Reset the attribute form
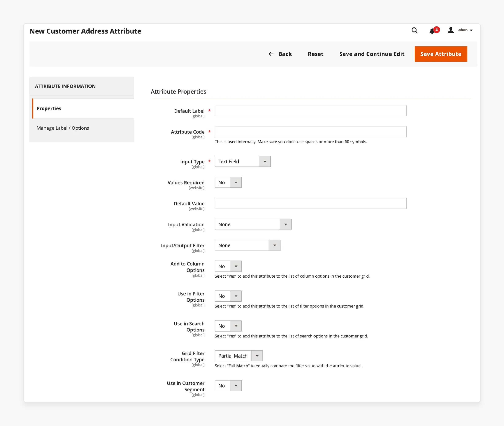504x426 pixels. point(315,54)
